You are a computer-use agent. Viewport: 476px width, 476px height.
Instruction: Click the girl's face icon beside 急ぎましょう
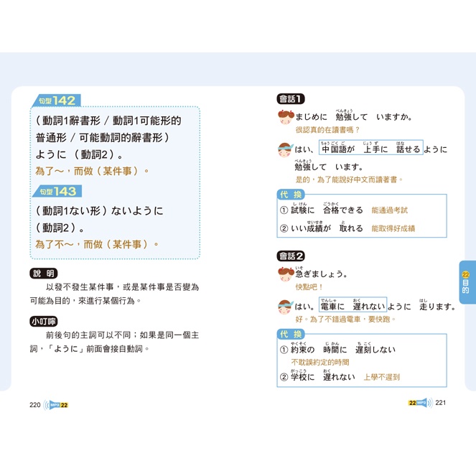point(284,274)
